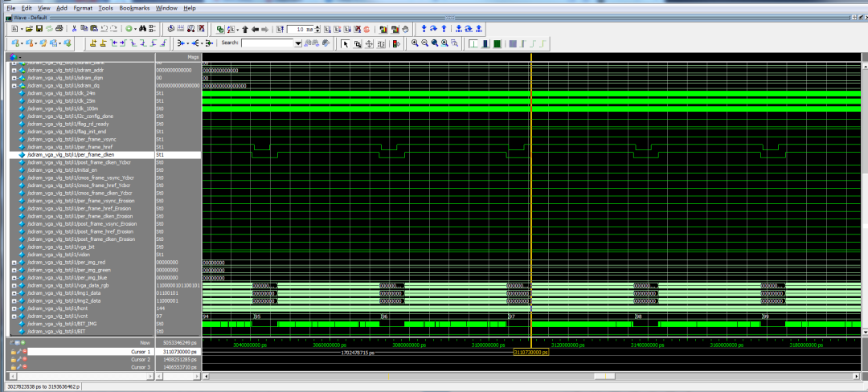Click the Cut scissors icon
This screenshot has height=392, width=868.
click(x=74, y=29)
